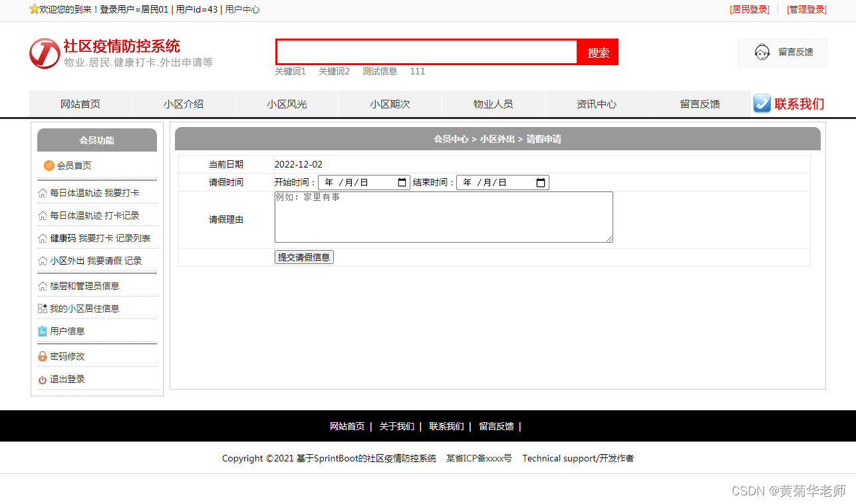This screenshot has height=504, width=856.
Task: Click the 管理登录 link
Action: point(807,9)
